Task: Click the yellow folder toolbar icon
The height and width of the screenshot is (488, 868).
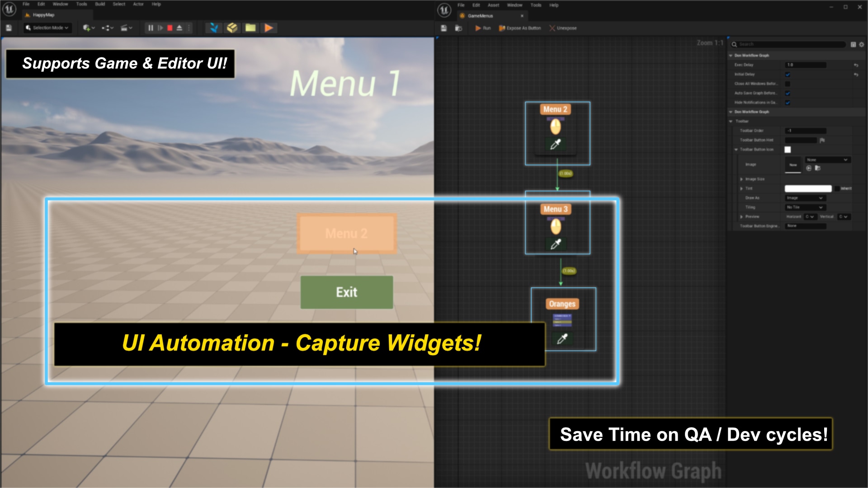Action: (x=250, y=28)
